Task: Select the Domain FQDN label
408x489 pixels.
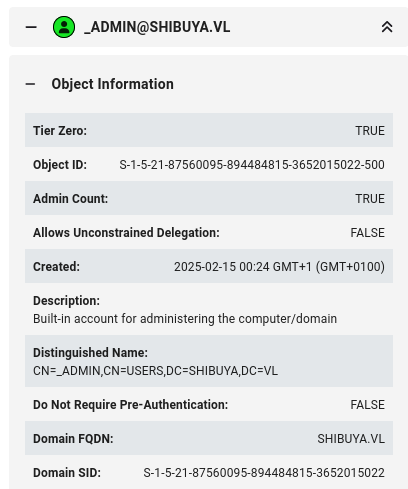Action: coord(73,439)
